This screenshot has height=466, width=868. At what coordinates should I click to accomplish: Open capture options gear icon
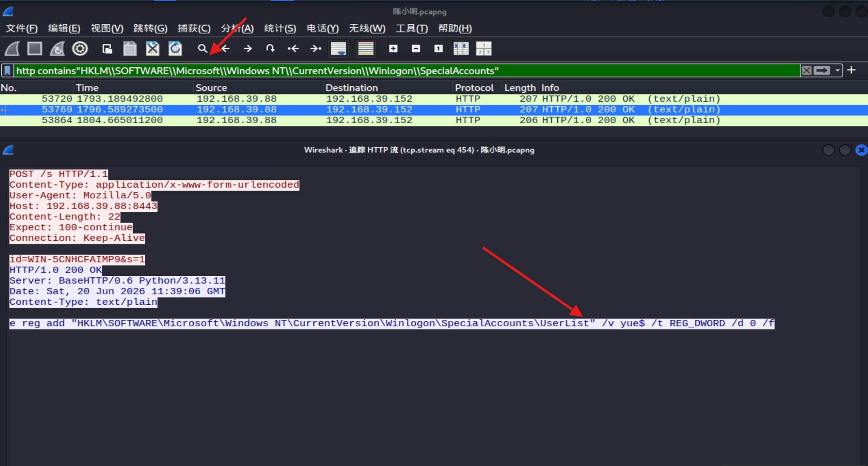[80, 49]
